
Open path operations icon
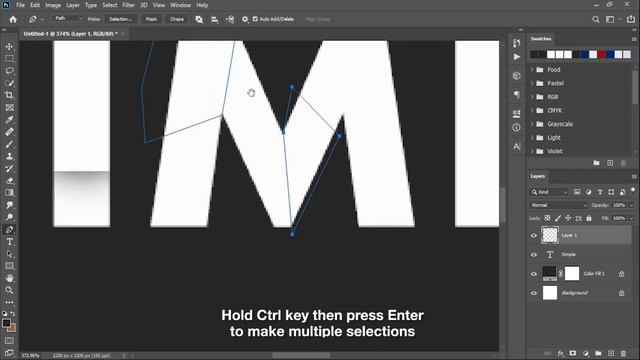pyautogui.click(x=199, y=19)
